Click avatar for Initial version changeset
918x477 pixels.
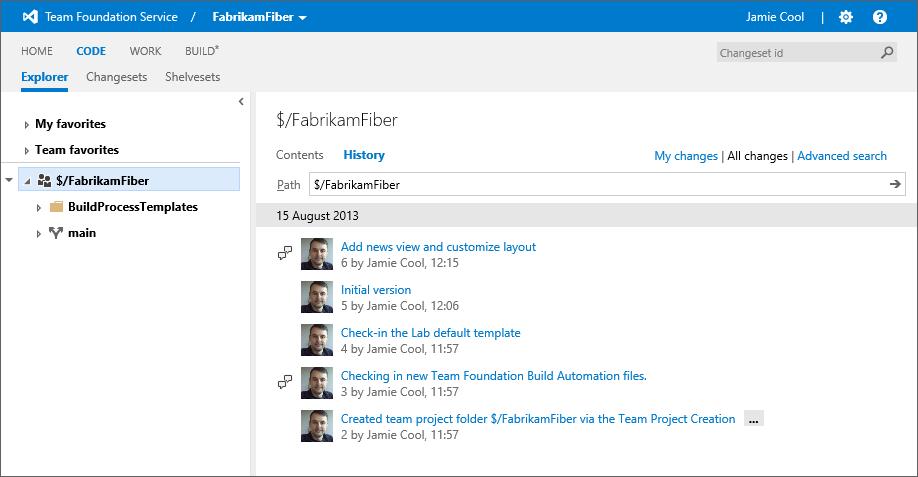click(317, 297)
